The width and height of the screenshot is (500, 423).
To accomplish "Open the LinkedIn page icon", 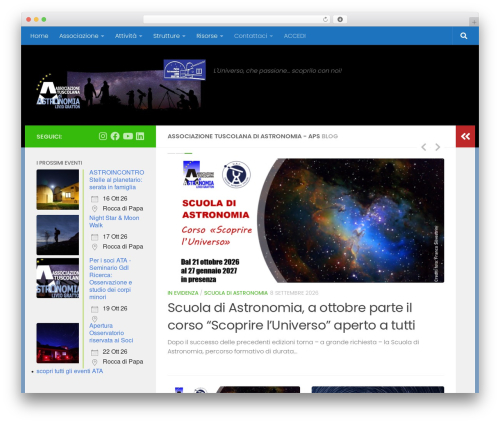I will click(x=140, y=136).
